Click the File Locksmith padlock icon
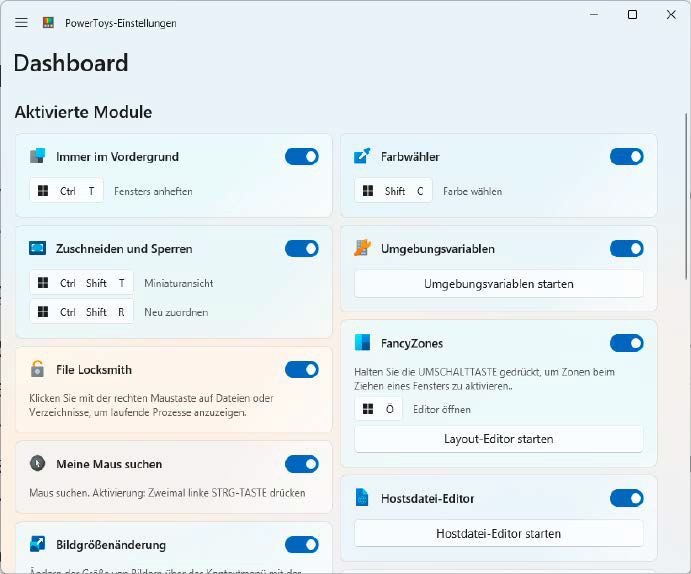This screenshot has height=574, width=691. pos(37,369)
